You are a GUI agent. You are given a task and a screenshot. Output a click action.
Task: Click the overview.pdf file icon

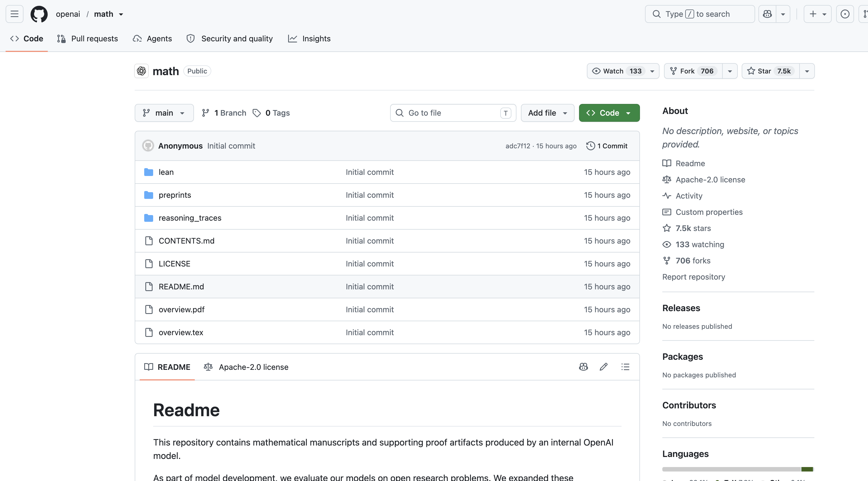(x=149, y=309)
